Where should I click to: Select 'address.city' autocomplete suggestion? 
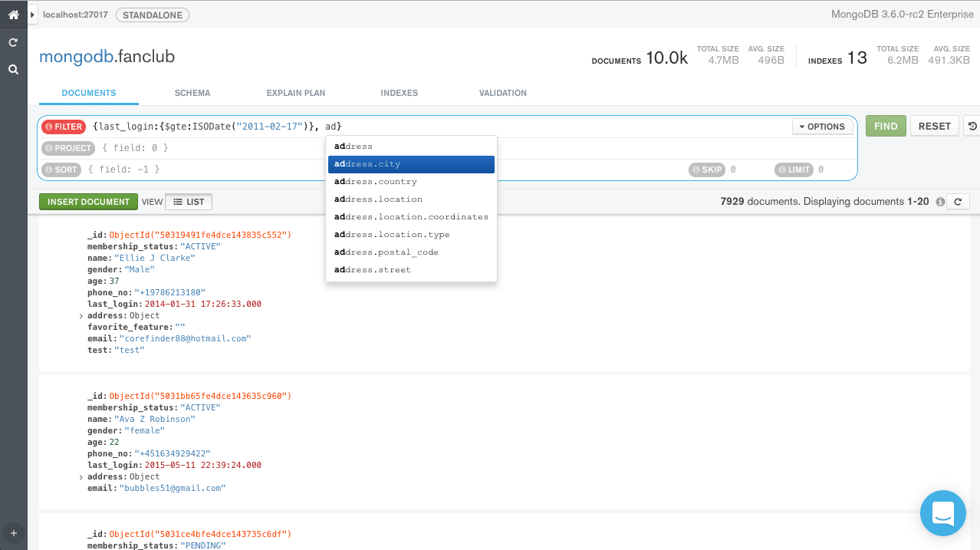(x=411, y=164)
